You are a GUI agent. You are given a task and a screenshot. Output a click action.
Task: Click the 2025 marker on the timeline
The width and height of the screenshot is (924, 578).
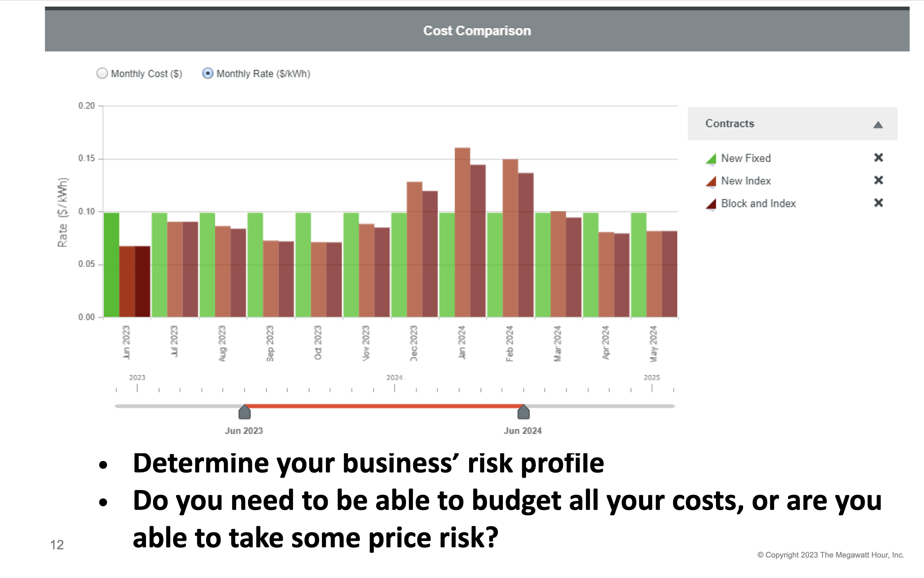(652, 378)
